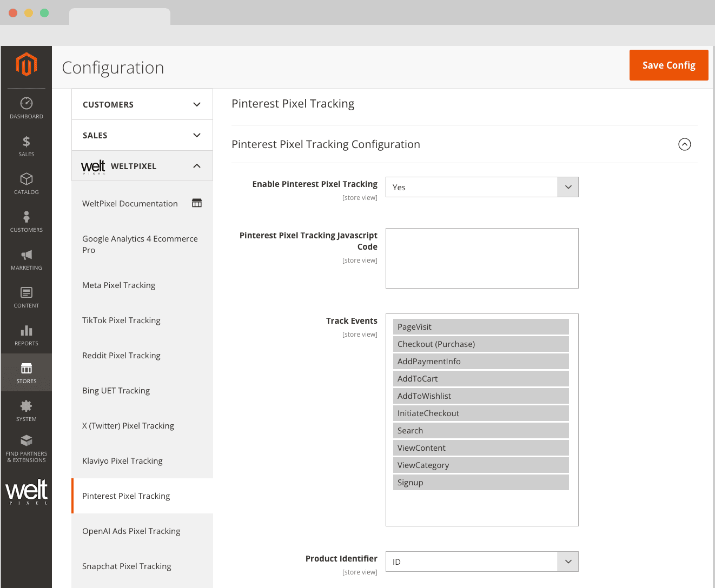The image size is (715, 588).
Task: Click the yellow minimize window button
Action: [29, 13]
